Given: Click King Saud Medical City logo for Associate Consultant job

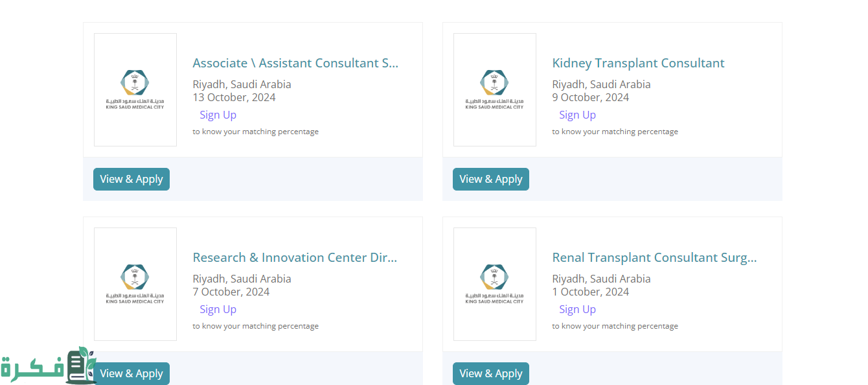Looking at the screenshot, I should (x=135, y=89).
